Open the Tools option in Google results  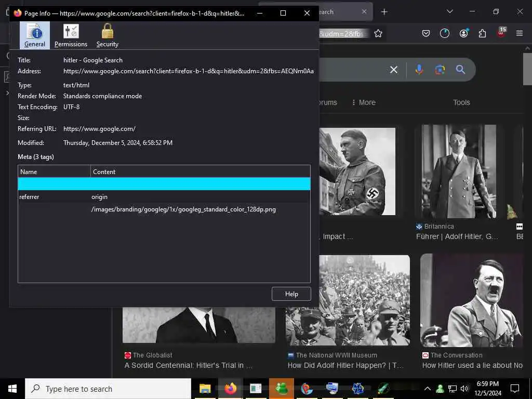(461, 102)
